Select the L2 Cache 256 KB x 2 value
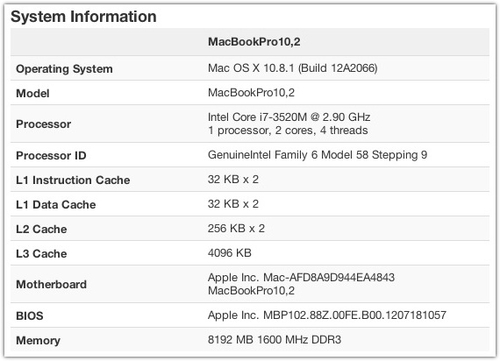The image size is (500, 361). point(236,228)
